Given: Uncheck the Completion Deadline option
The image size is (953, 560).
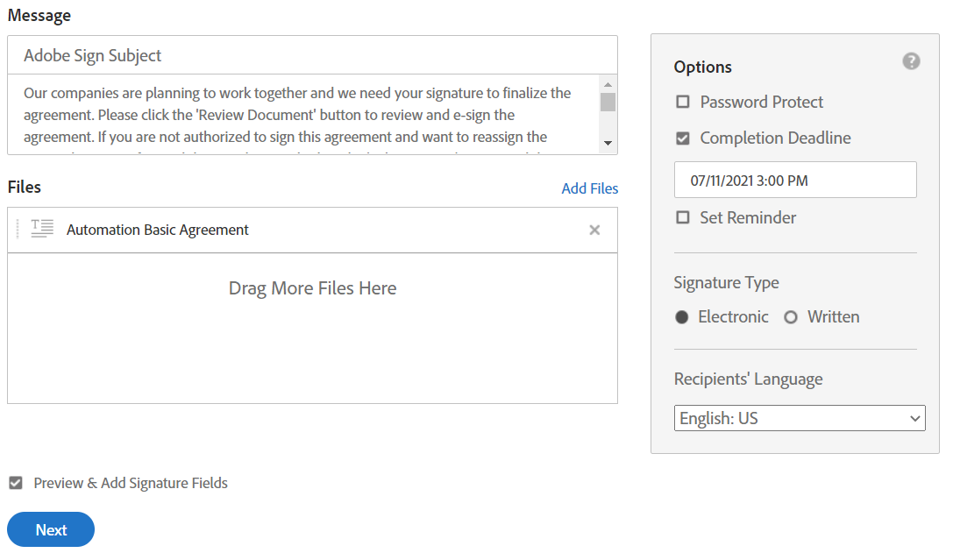Looking at the screenshot, I should click(x=683, y=138).
